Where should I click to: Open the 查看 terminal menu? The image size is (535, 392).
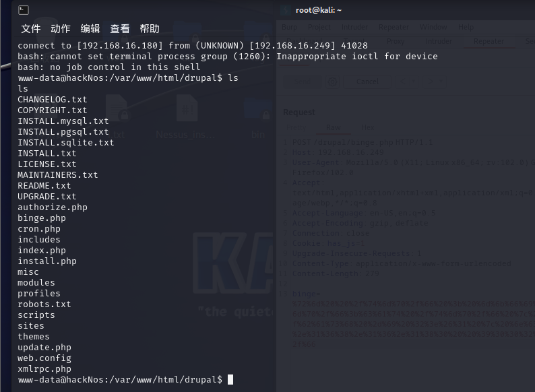(120, 29)
